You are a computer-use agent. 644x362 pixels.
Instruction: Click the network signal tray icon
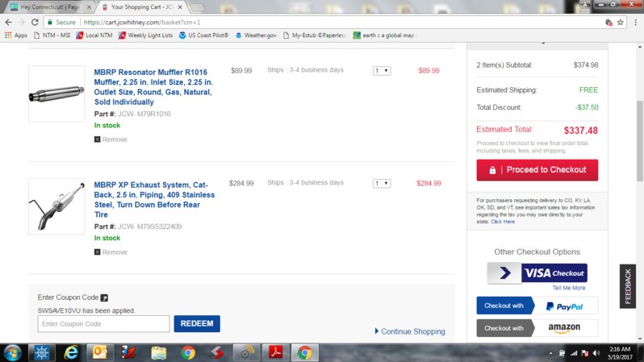point(574,353)
